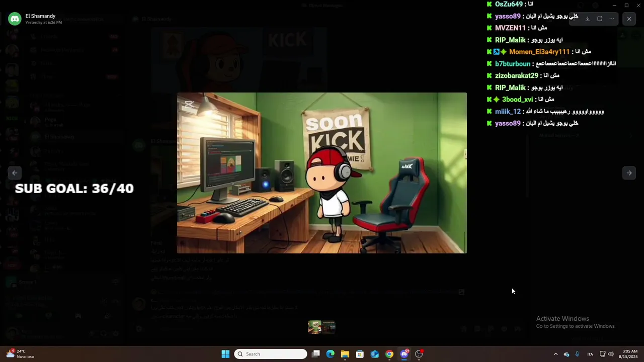Image resolution: width=644 pixels, height=362 pixels.
Task: Open the Windows Start menu
Action: [225, 354]
